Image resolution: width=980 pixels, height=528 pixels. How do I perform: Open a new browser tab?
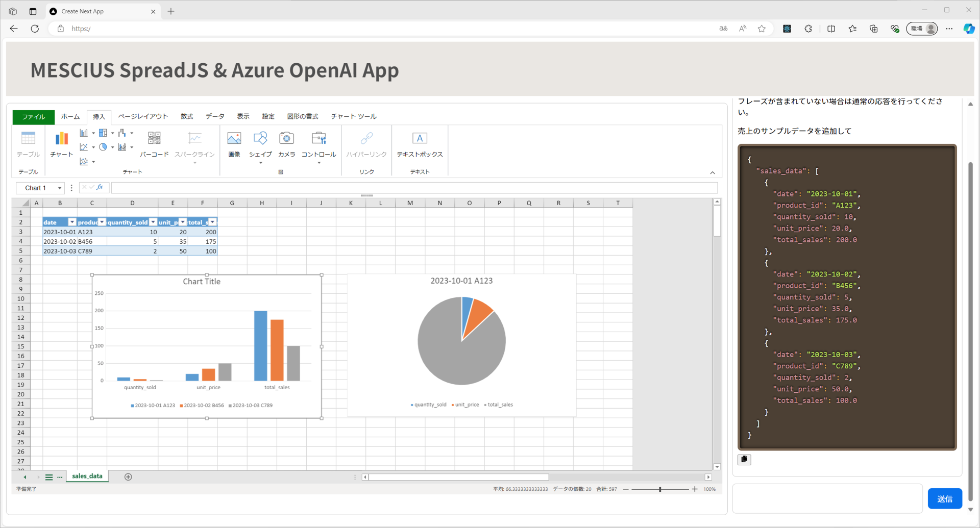(x=171, y=11)
